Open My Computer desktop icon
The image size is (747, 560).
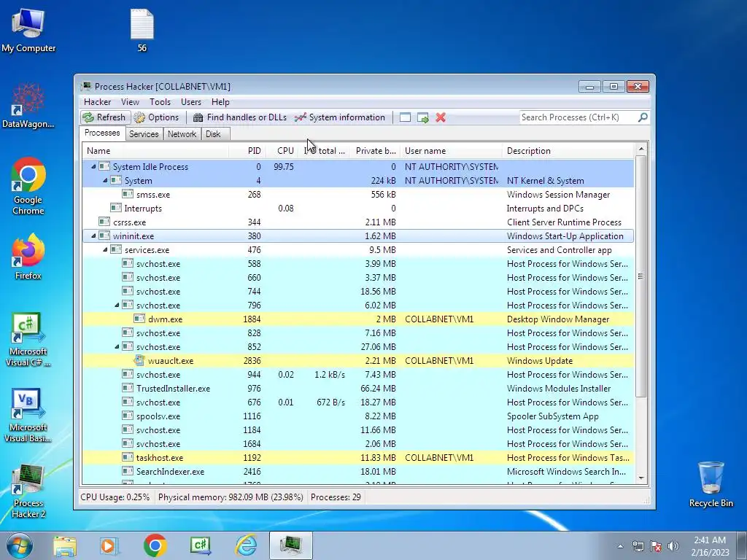(x=28, y=31)
